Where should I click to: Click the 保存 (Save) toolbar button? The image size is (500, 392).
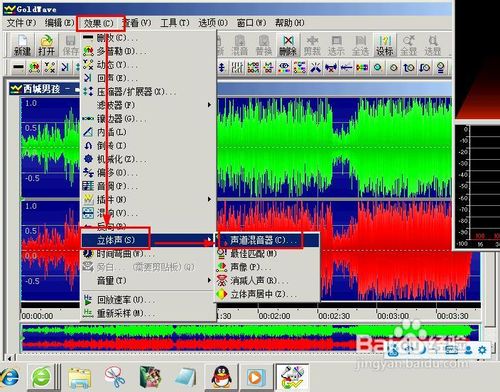click(x=70, y=46)
